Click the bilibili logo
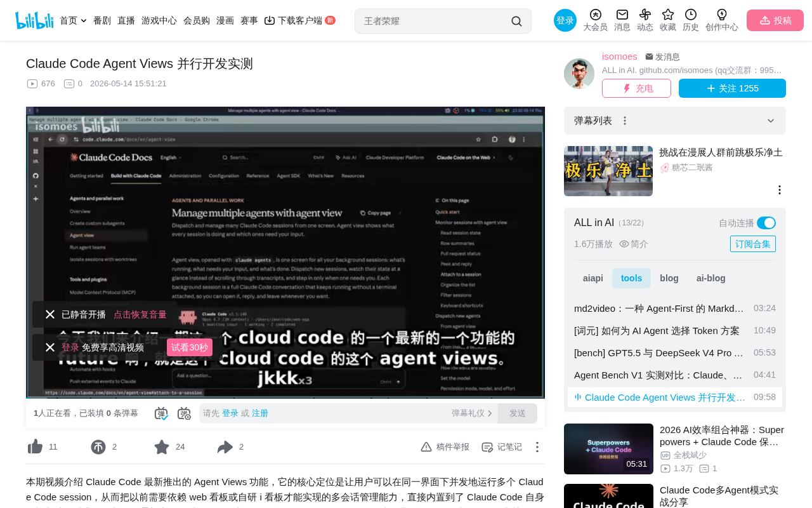The height and width of the screenshot is (508, 812). click(x=34, y=20)
